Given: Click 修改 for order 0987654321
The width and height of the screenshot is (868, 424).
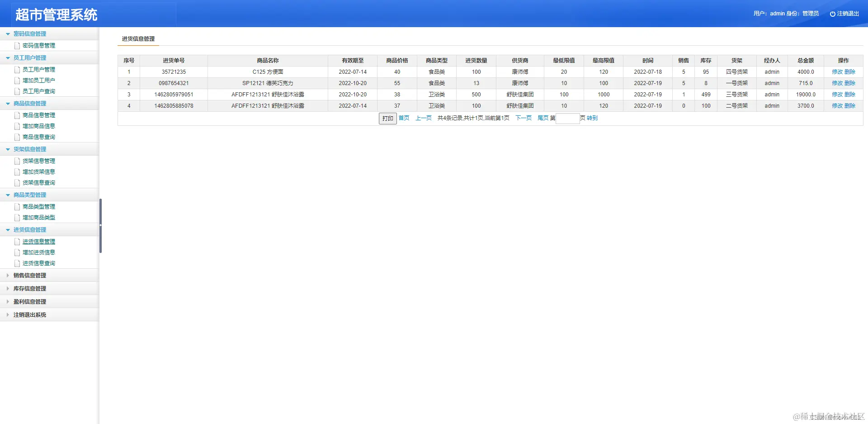Looking at the screenshot, I should pyautogui.click(x=837, y=83).
